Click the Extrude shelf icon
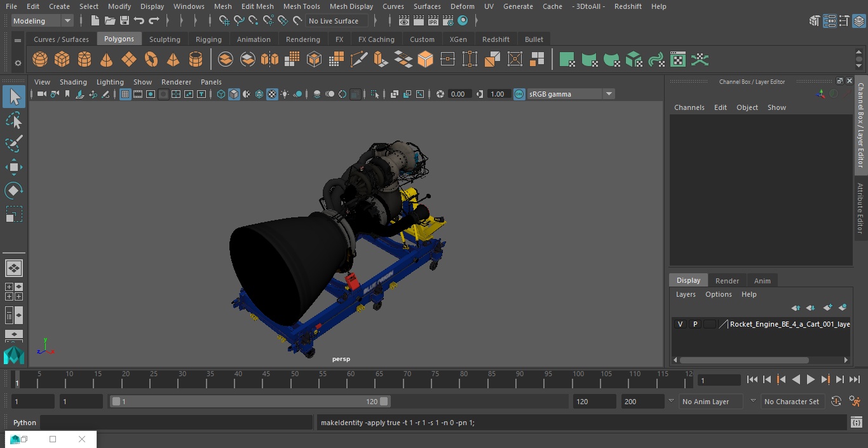This screenshot has height=448, width=868. pyautogui.click(x=381, y=60)
